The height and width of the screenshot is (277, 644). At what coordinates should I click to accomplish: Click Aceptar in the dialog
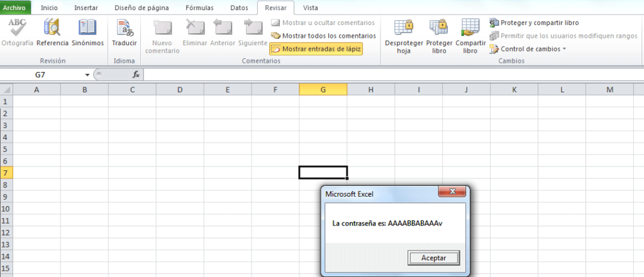tap(434, 258)
